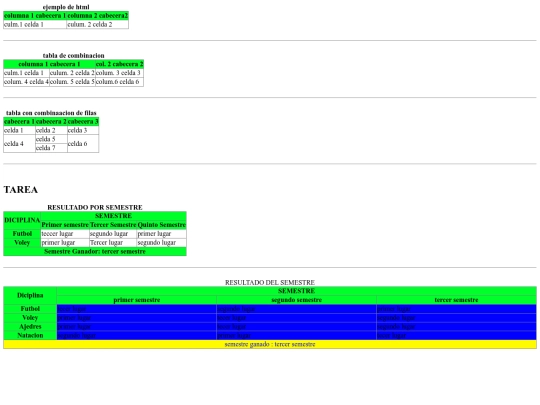Click the 'celda 5' cell
The image size is (540, 405).
coord(51,139)
